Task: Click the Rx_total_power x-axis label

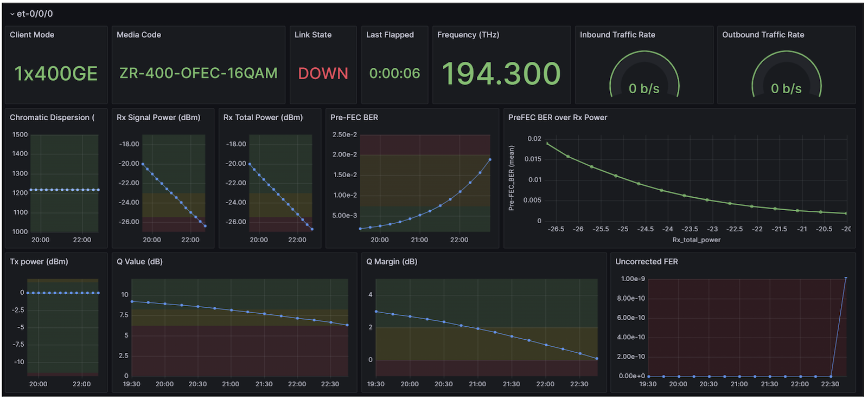Action: [697, 240]
